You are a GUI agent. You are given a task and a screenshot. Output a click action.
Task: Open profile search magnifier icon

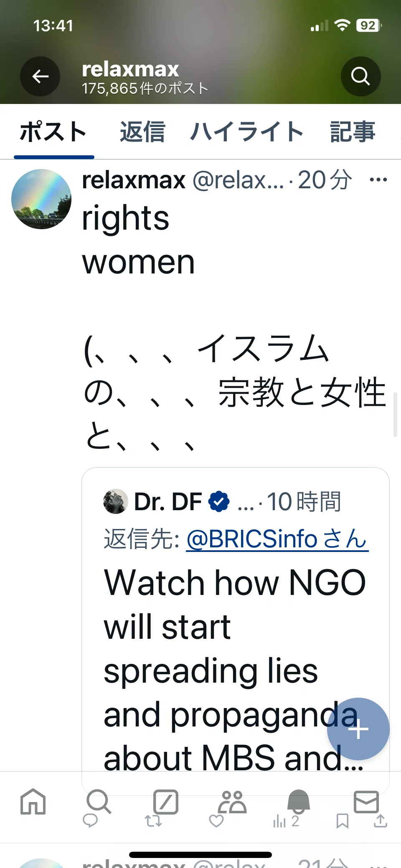[360, 76]
